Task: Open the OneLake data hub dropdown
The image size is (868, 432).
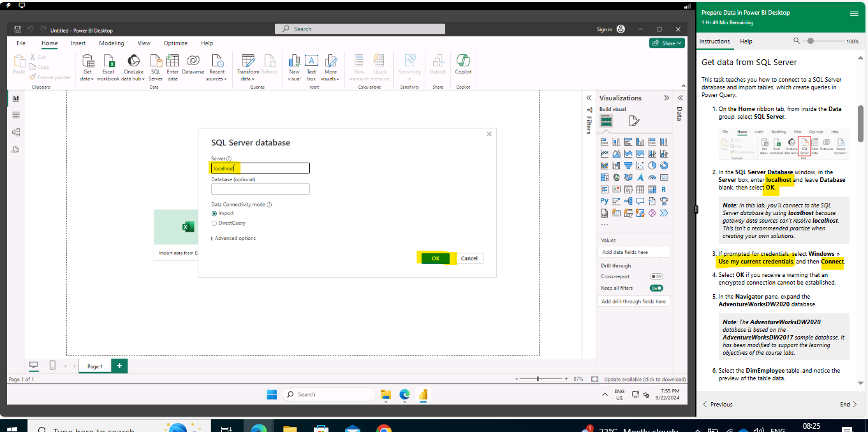Action: pyautogui.click(x=134, y=67)
